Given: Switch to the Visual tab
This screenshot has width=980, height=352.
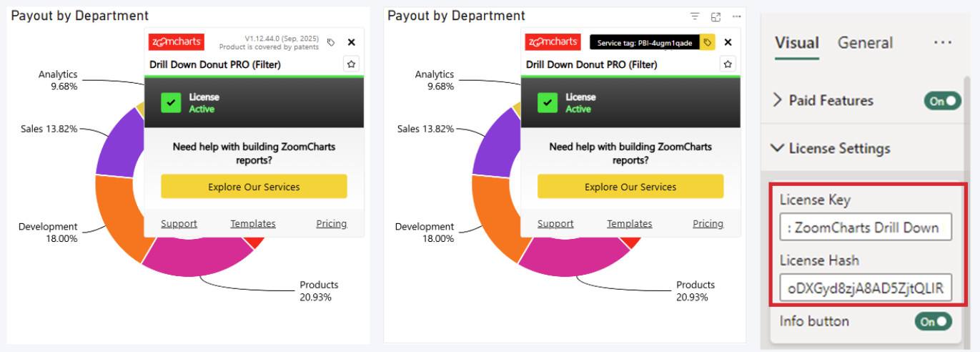Looking at the screenshot, I should (x=796, y=43).
